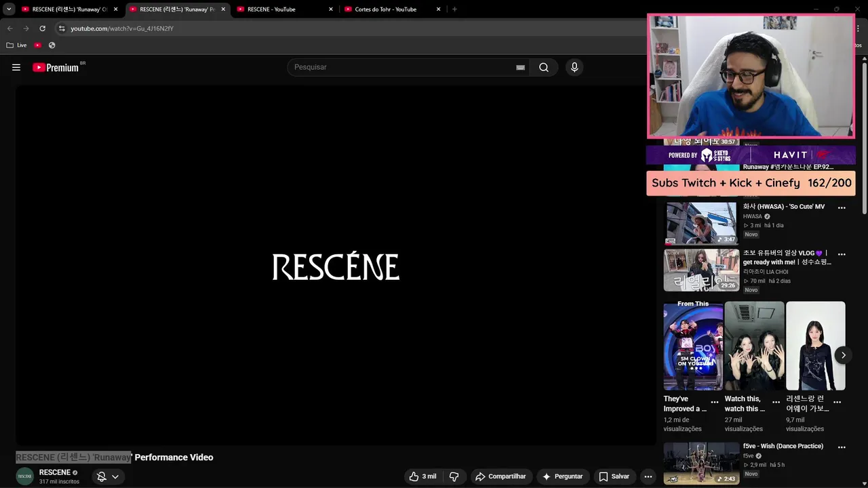Open the 리센느랑 런어웨이 short thumbnail
The image size is (868, 488).
(x=815, y=346)
